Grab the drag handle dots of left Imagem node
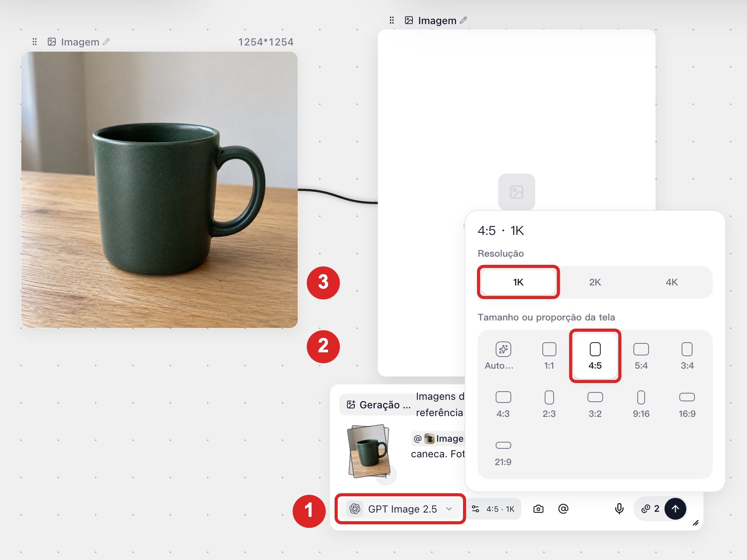 click(35, 42)
